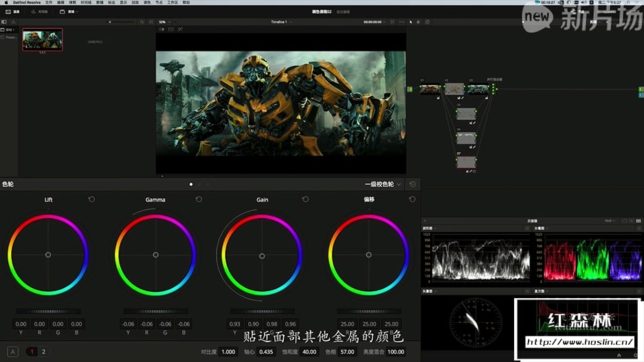
Task: Click the 画廊 Gallery toolbar button
Action: pyautogui.click(x=12, y=12)
